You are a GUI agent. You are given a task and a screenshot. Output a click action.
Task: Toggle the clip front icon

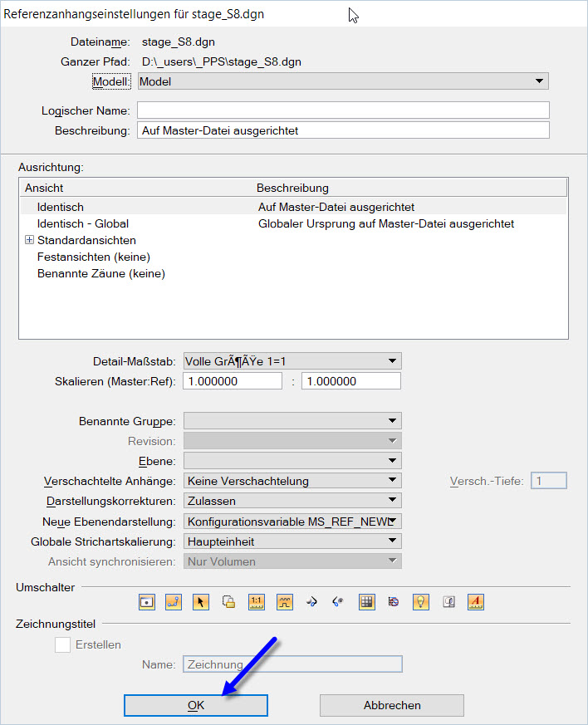[338, 602]
